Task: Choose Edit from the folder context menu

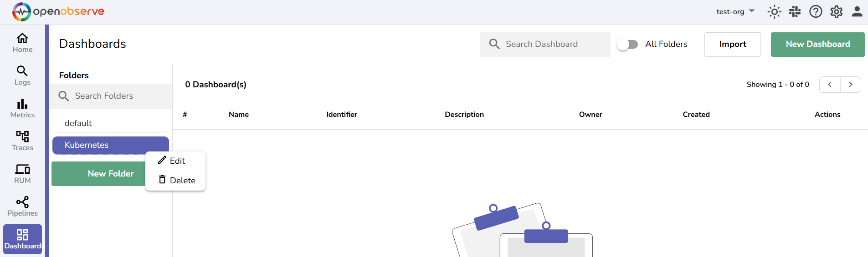Action: 175,161
